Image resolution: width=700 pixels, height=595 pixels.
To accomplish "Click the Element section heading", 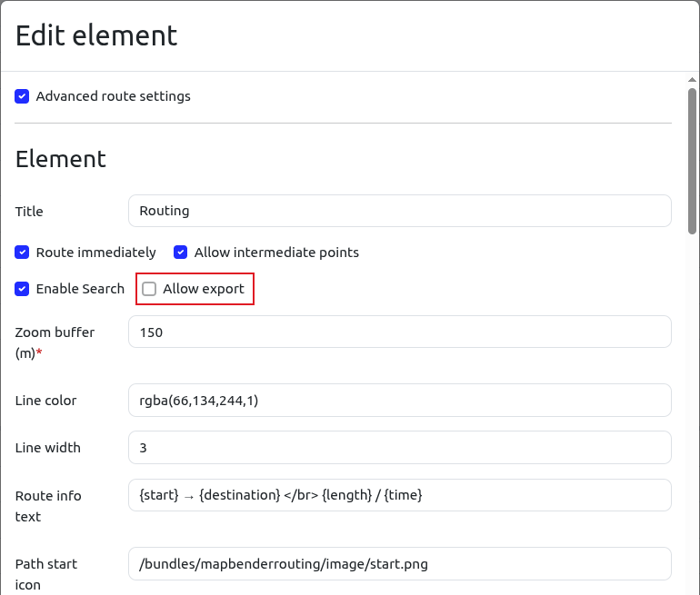I will (61, 159).
